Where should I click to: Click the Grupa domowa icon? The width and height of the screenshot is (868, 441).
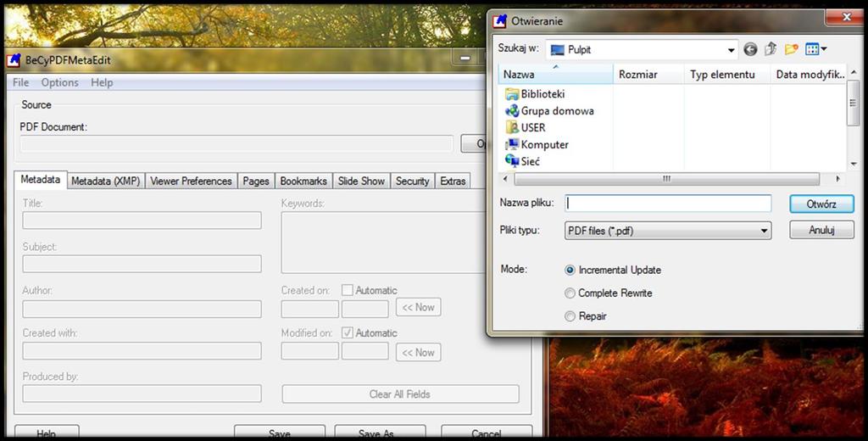pyautogui.click(x=512, y=111)
